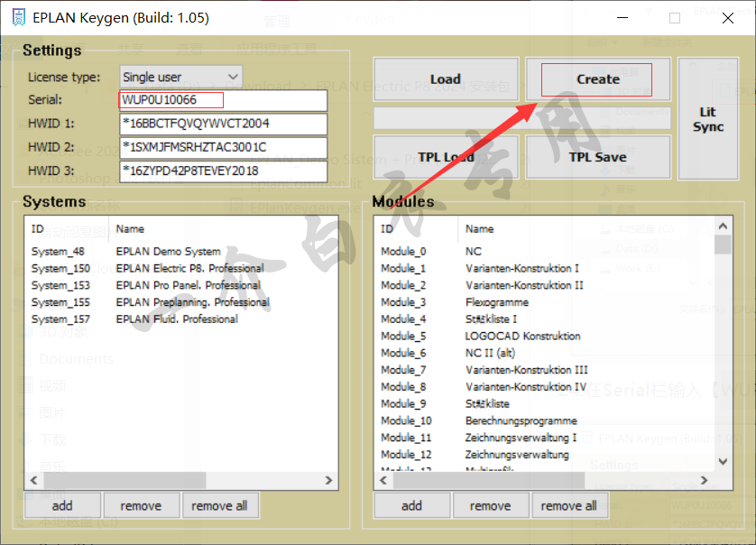
Task: Click the HWID 3 input field
Action: (223, 171)
